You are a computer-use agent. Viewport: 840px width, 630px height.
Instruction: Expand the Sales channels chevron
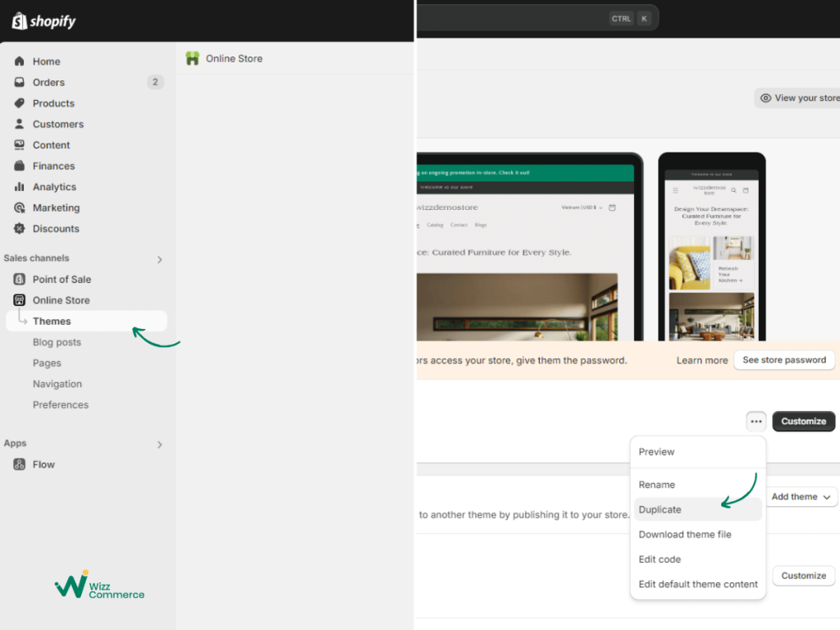click(160, 259)
